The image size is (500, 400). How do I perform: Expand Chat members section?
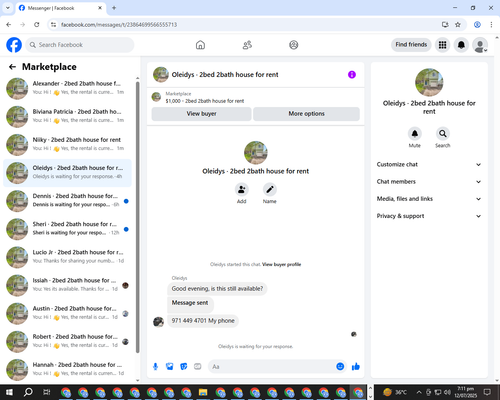[429, 182]
